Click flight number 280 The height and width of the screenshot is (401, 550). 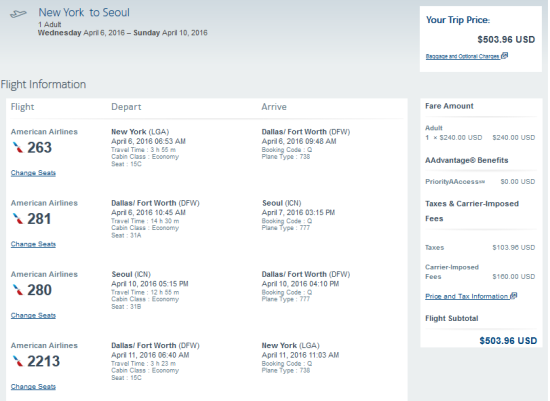(x=40, y=290)
